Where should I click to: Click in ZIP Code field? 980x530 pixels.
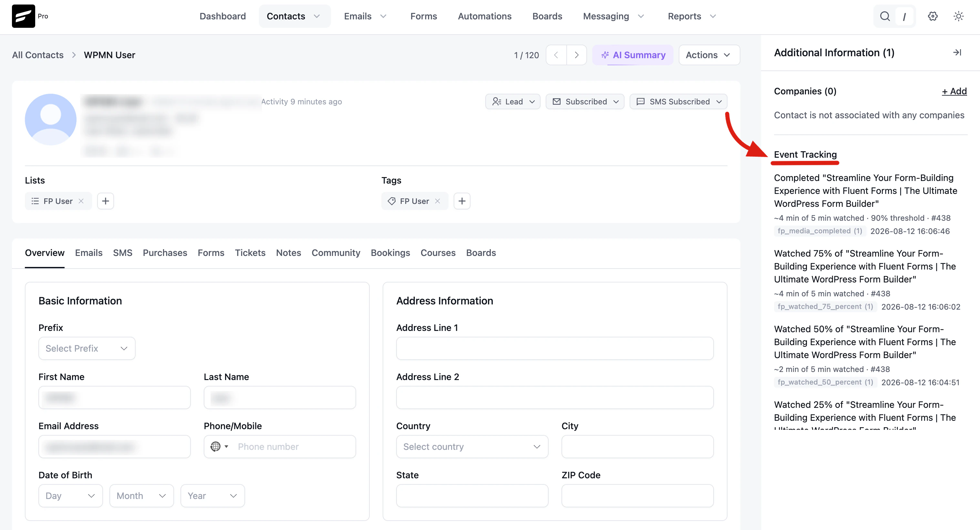(637, 496)
